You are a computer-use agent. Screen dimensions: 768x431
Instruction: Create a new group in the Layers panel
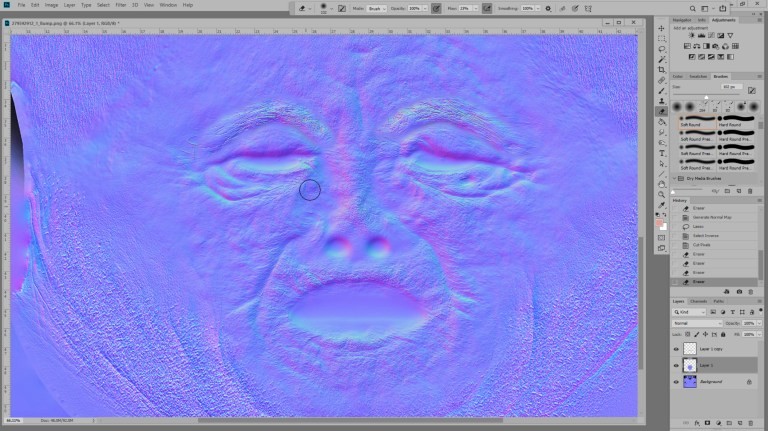729,423
